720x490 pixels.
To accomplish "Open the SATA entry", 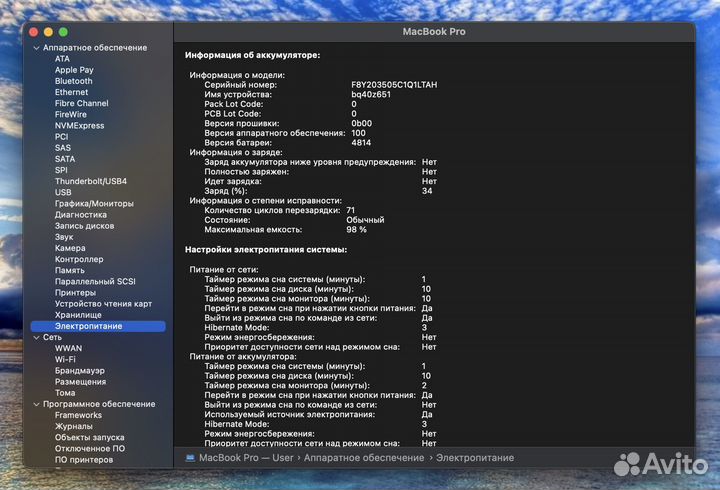I will pos(65,159).
